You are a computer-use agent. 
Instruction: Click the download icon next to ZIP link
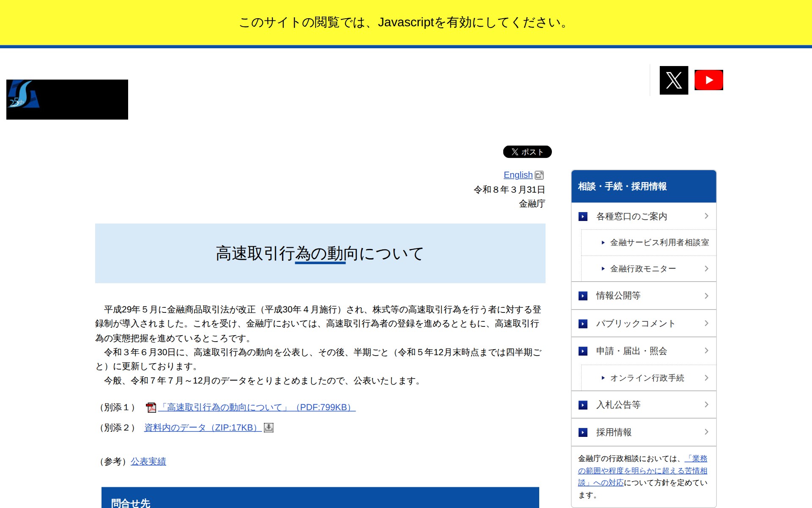click(x=269, y=428)
